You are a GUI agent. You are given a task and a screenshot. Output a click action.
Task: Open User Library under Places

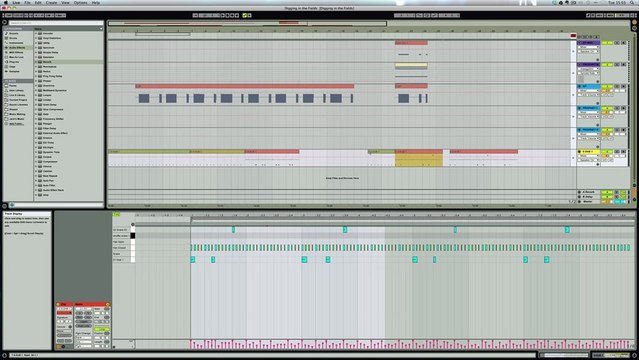coord(17,91)
